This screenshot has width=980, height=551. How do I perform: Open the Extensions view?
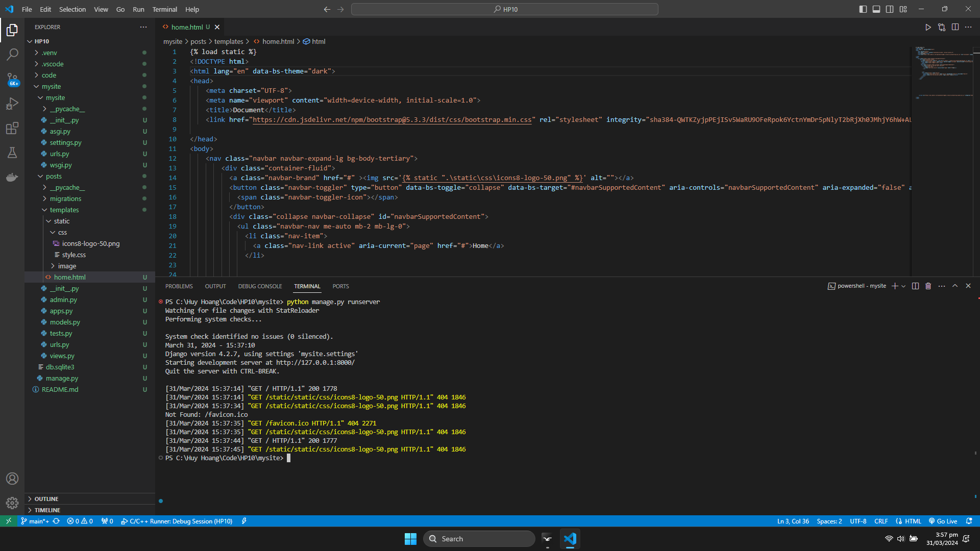pos(12,128)
